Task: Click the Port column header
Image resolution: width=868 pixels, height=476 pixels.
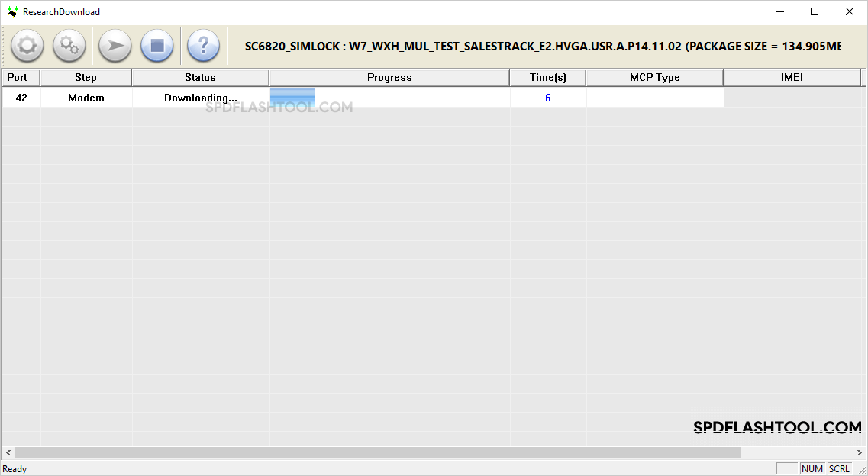Action: [x=21, y=77]
